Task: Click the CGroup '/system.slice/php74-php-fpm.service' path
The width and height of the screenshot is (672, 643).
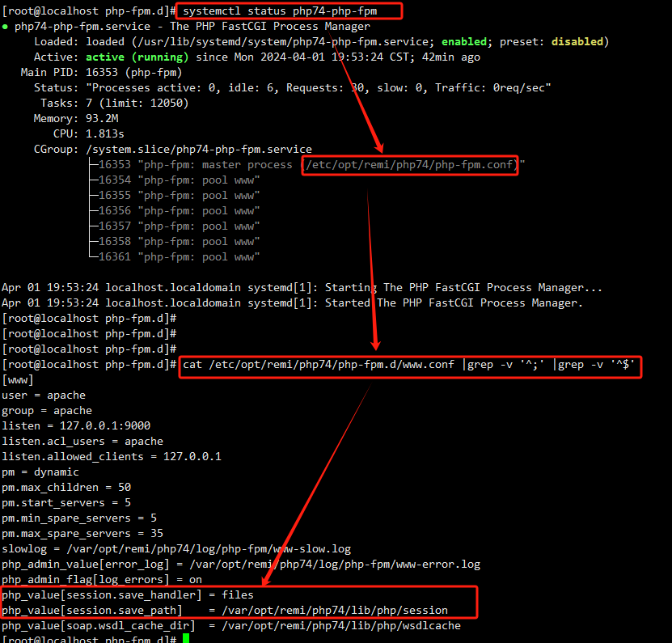Action: 199,149
